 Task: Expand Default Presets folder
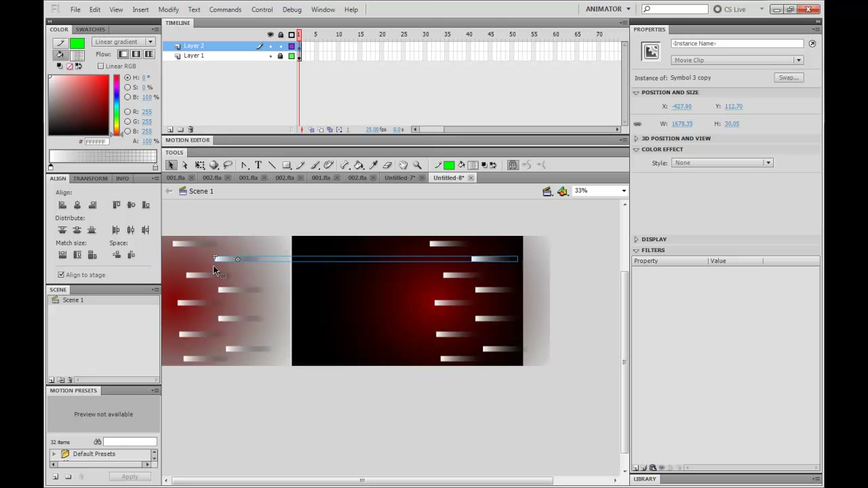(54, 454)
